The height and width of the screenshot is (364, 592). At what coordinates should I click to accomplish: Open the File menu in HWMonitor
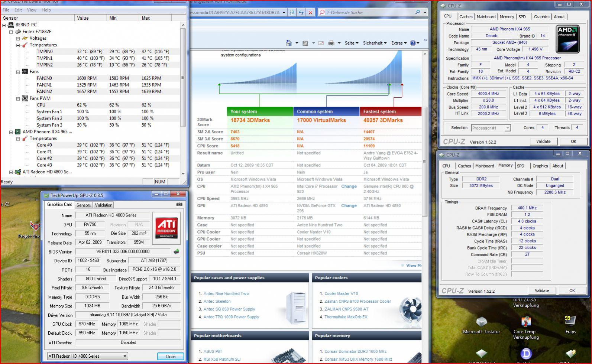coord(6,10)
